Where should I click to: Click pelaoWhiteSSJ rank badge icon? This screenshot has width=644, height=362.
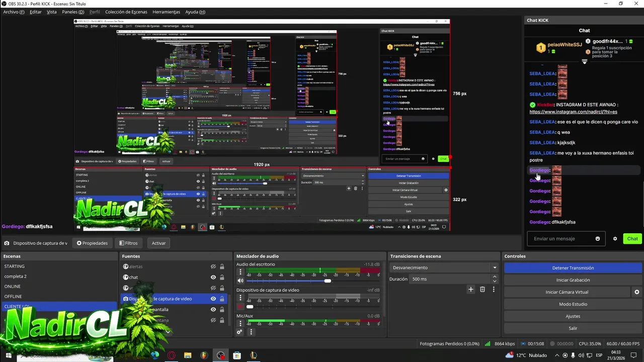pos(541,48)
